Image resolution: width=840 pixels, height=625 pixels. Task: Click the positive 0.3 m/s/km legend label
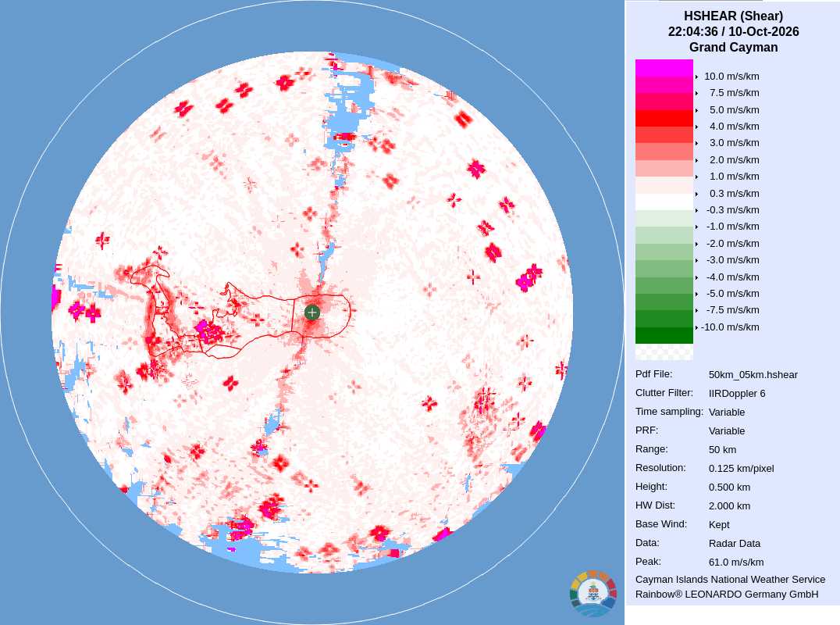(734, 194)
